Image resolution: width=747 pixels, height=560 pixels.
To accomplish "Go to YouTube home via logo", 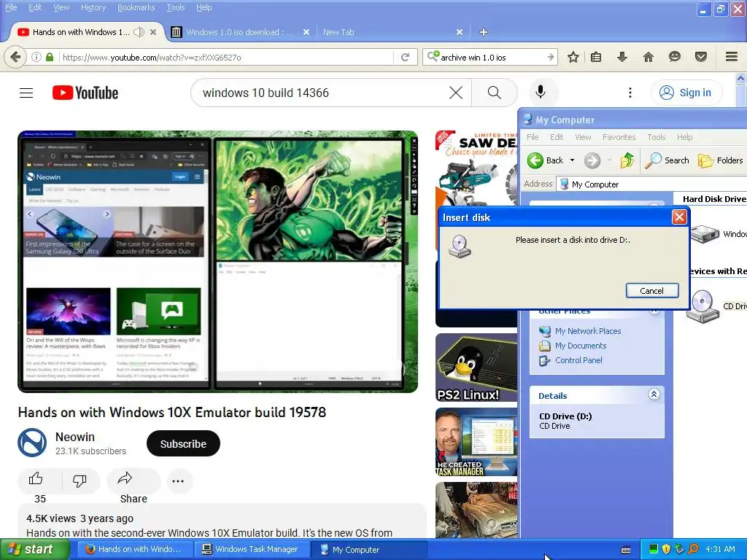I will [x=85, y=93].
